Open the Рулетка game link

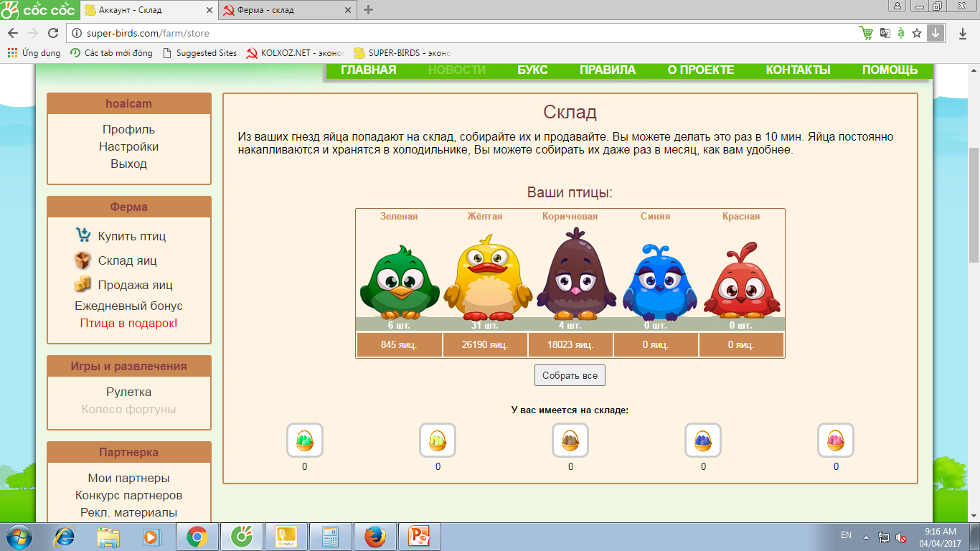(129, 392)
